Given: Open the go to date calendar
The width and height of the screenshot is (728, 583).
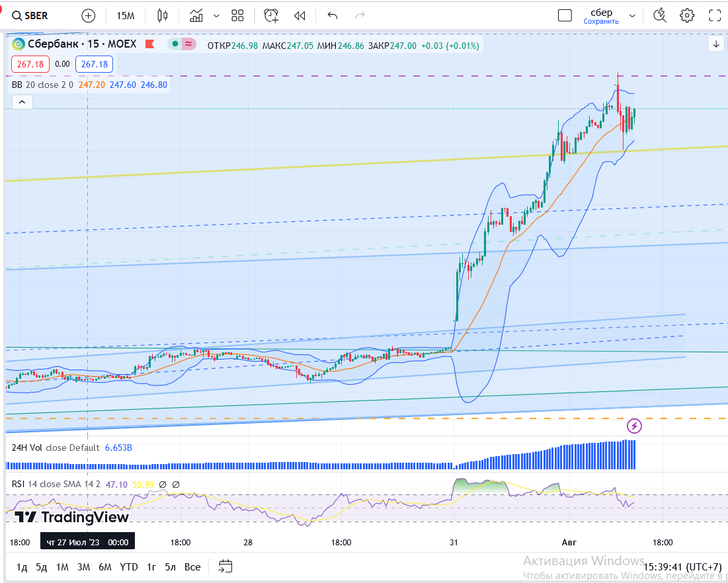Looking at the screenshot, I should [225, 566].
